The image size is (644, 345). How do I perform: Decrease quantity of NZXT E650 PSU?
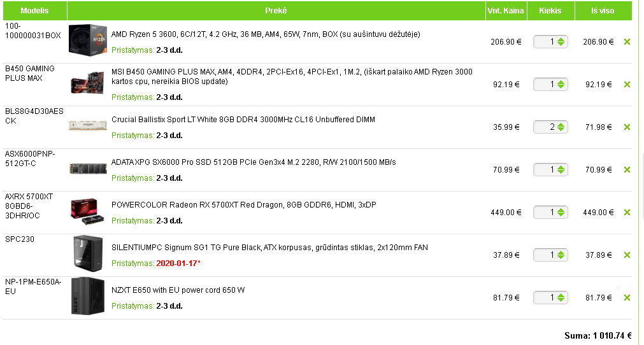pyautogui.click(x=561, y=300)
